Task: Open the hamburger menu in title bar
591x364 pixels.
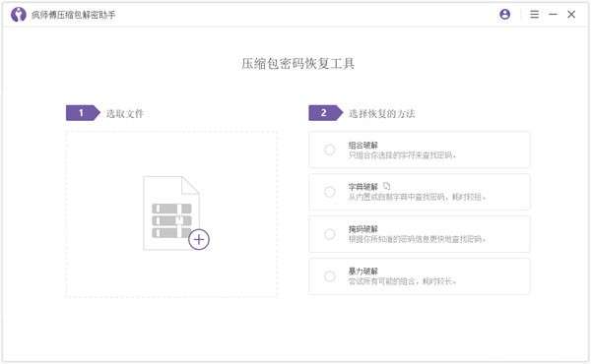Action: pos(534,15)
